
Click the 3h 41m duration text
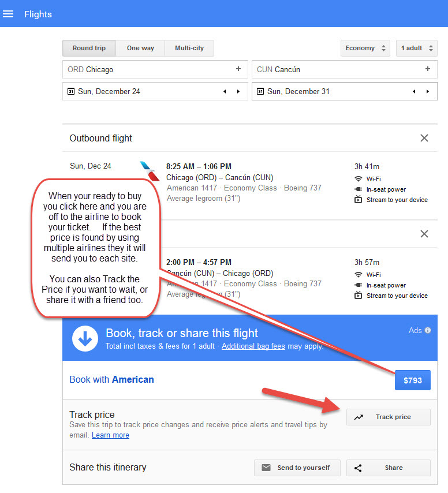(367, 166)
